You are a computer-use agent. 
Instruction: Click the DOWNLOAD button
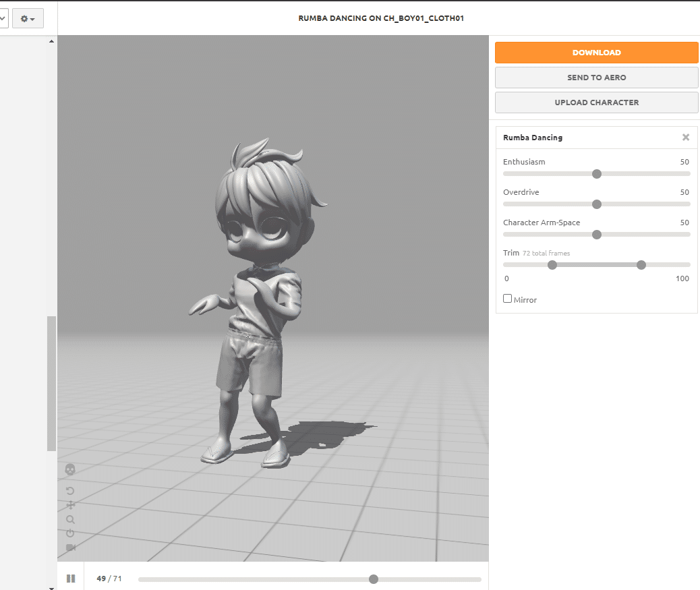coord(596,52)
